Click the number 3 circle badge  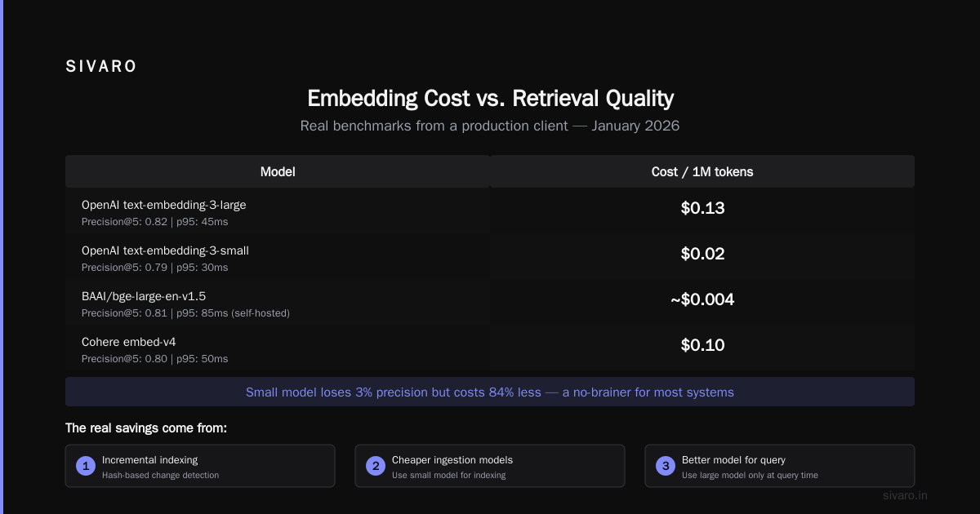tap(666, 466)
